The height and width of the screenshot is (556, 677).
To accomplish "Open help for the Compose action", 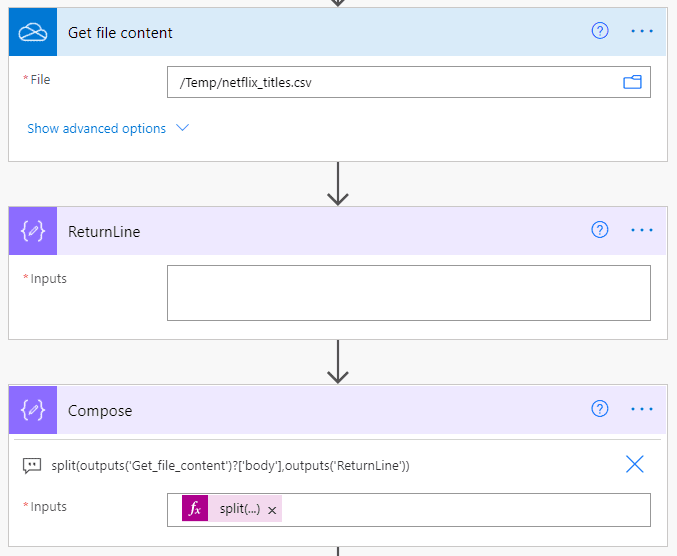I will coord(600,409).
